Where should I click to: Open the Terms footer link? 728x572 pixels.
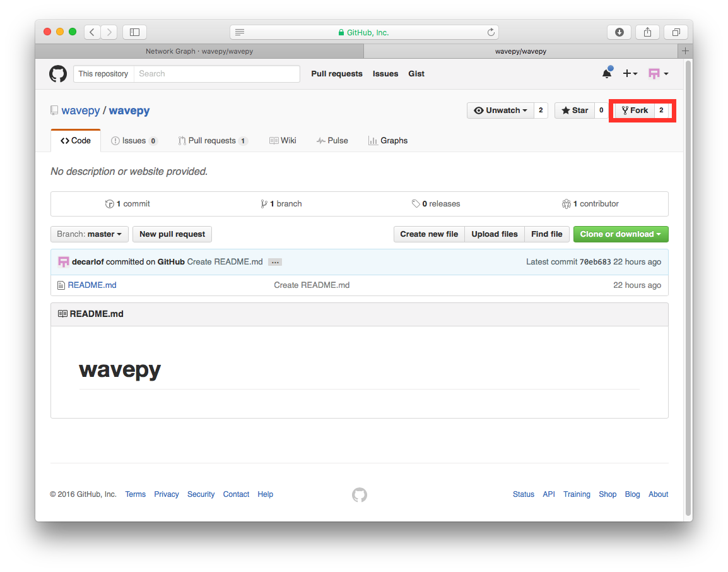tap(135, 494)
